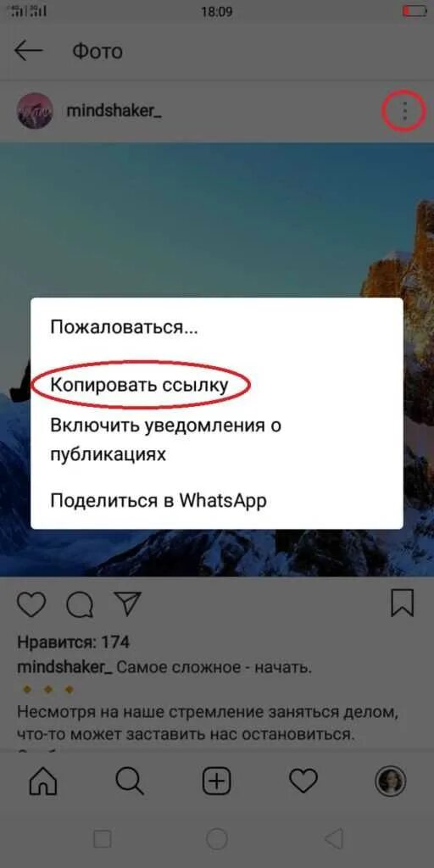Image resolution: width=434 pixels, height=868 pixels.
Task: Save the post with the bookmark icon
Action: tap(403, 604)
